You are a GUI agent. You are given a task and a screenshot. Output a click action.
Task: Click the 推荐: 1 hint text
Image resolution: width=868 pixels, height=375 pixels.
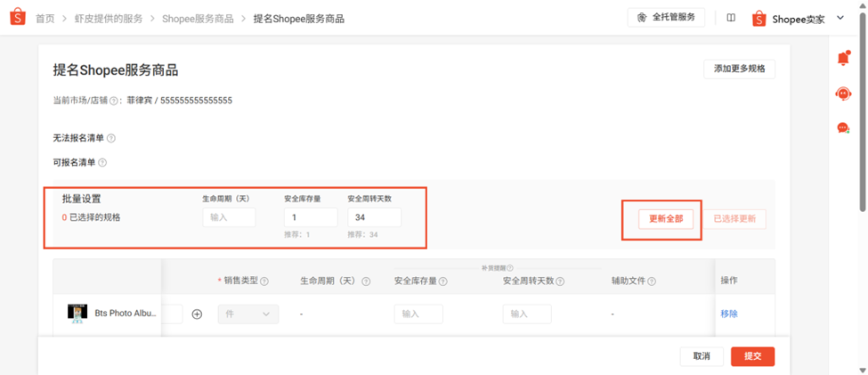click(296, 235)
